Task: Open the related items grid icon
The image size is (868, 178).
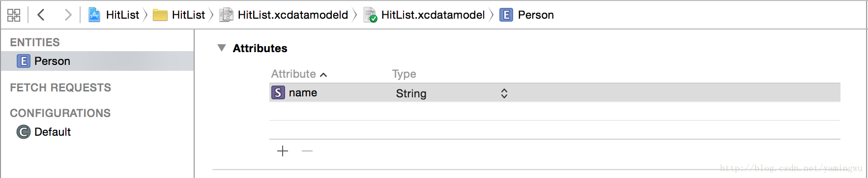Action: (x=14, y=15)
